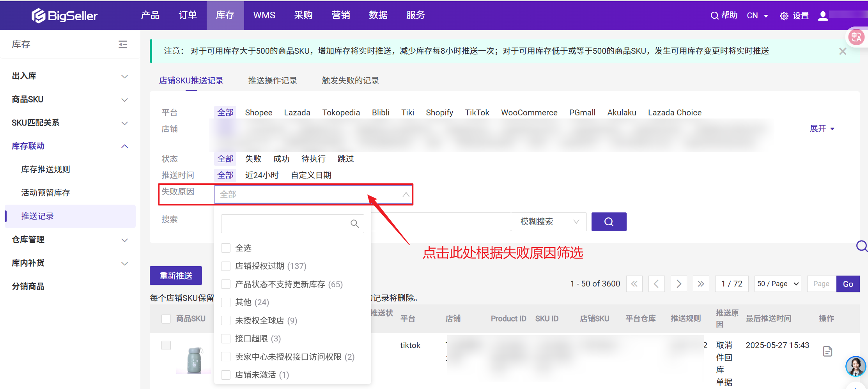The width and height of the screenshot is (868, 389).
Task: Open the CN language dropdown
Action: coord(757,16)
